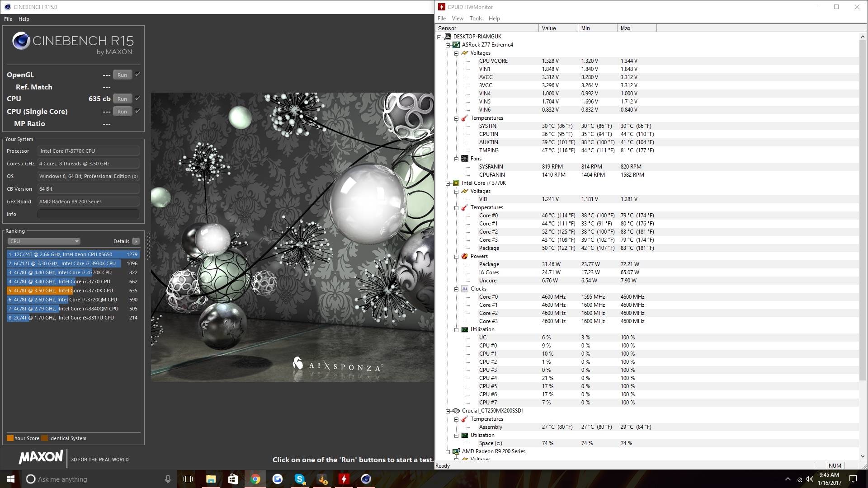This screenshot has width=868, height=488.
Task: Open the HWMonitor File menu
Action: tap(442, 19)
